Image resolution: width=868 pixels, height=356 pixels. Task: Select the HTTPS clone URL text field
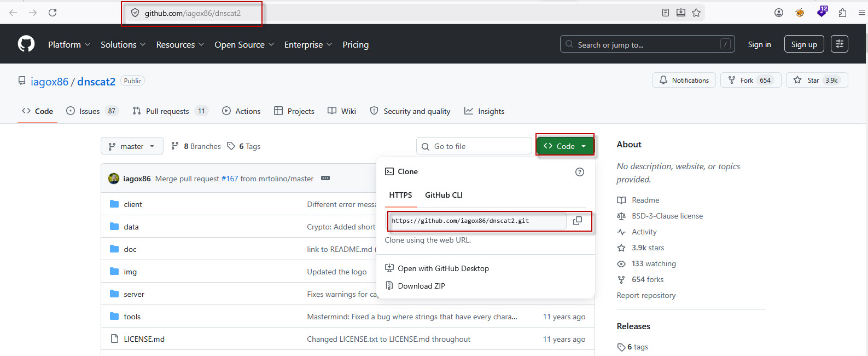pyautogui.click(x=477, y=221)
